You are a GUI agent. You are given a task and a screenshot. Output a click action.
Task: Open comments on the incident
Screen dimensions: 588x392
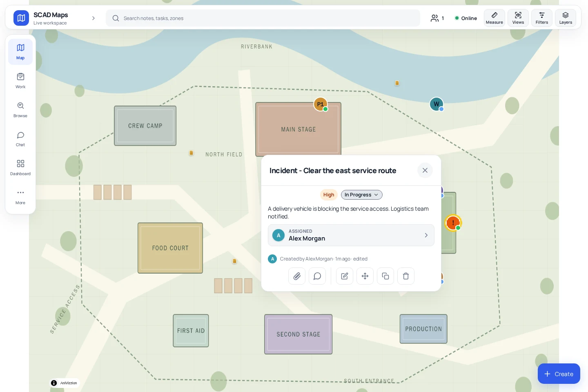point(317,276)
